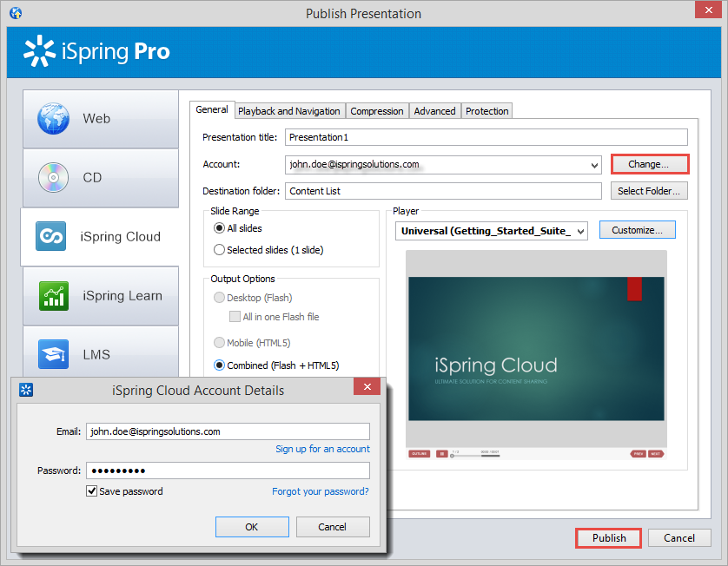This screenshot has width=728, height=566.
Task: Close the iSpring Cloud Account Details dialog
Action: pyautogui.click(x=367, y=386)
